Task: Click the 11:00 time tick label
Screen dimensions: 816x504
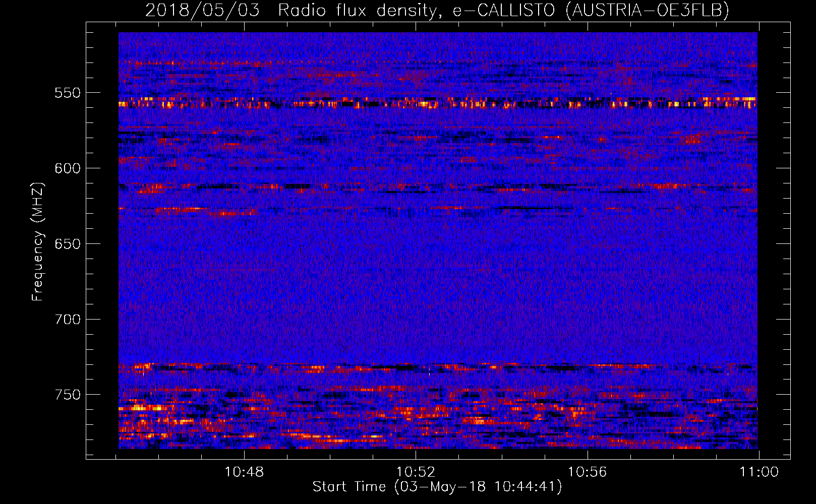Action: click(x=759, y=472)
